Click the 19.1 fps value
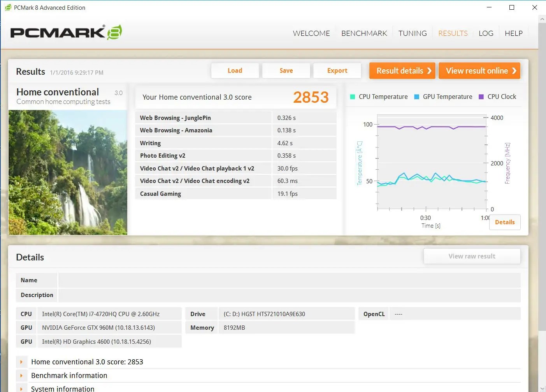This screenshot has height=392, width=546. click(x=288, y=194)
